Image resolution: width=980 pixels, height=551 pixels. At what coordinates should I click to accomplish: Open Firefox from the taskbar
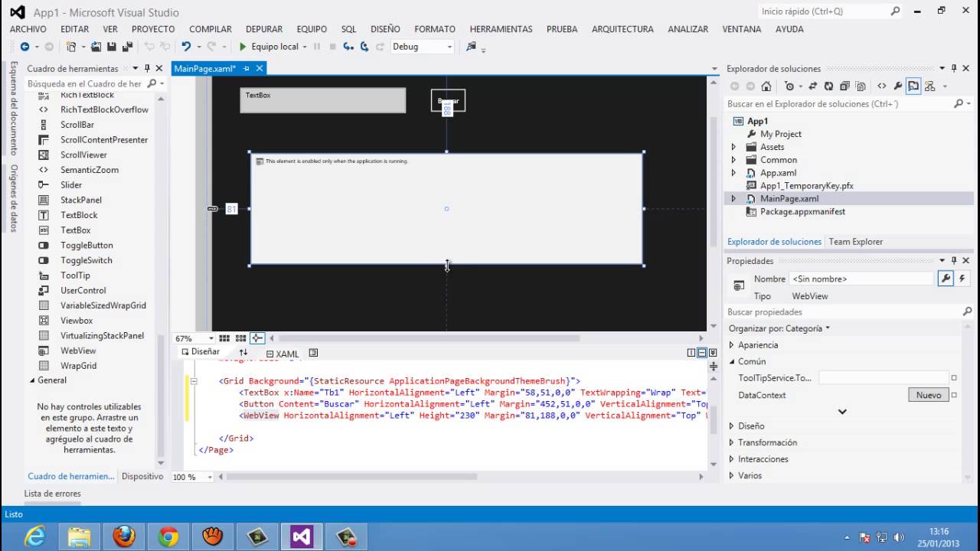coord(124,536)
